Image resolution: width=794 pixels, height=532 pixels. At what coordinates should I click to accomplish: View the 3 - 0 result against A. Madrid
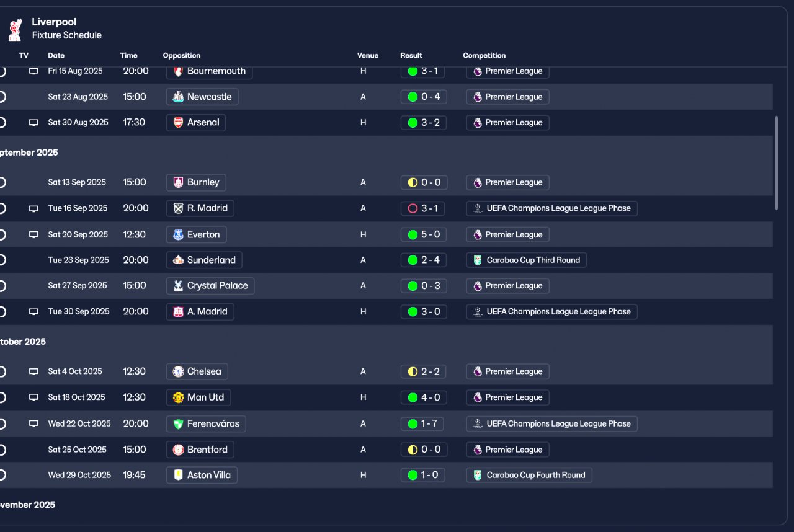pos(424,312)
